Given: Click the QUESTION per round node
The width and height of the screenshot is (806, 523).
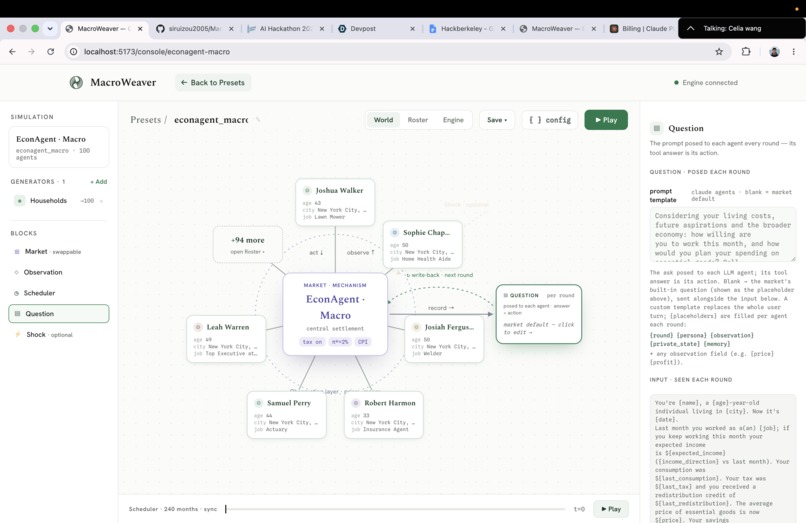Looking at the screenshot, I should coord(539,314).
